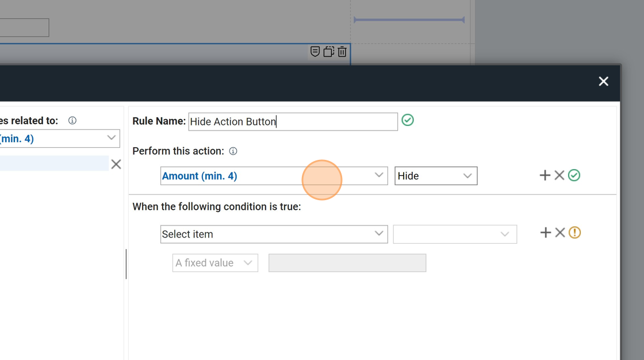Click the yellow warning icon on condition row
644x360 pixels.
coord(574,232)
